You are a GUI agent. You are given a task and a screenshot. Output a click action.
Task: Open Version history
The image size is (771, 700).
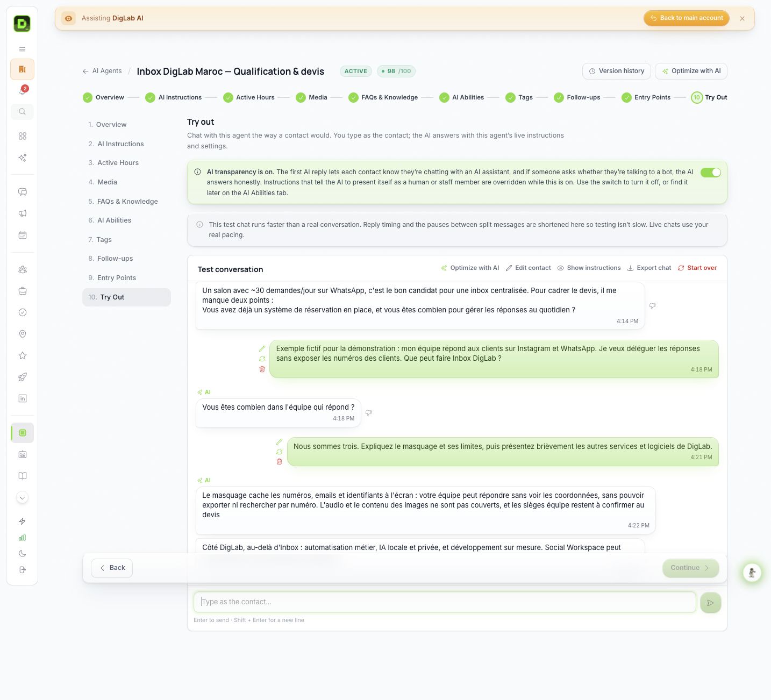617,71
